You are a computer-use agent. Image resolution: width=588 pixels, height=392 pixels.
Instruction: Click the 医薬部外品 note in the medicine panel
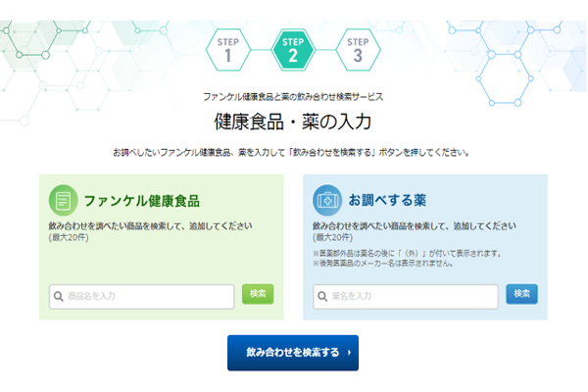[409, 253]
